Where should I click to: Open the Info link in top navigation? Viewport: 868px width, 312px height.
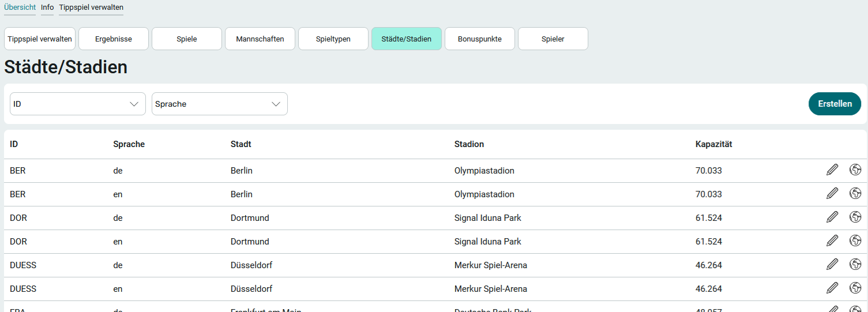[47, 7]
